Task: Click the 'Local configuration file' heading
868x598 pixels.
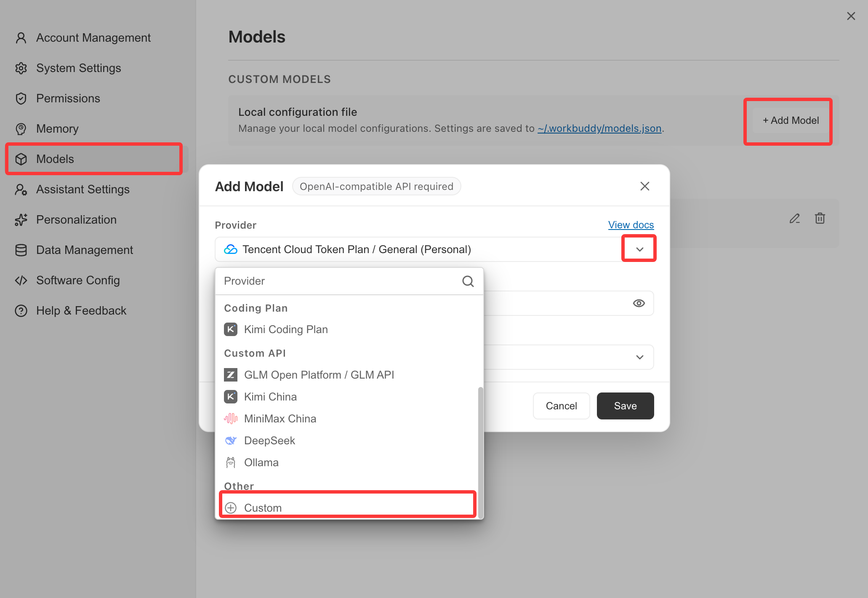Action: tap(298, 112)
